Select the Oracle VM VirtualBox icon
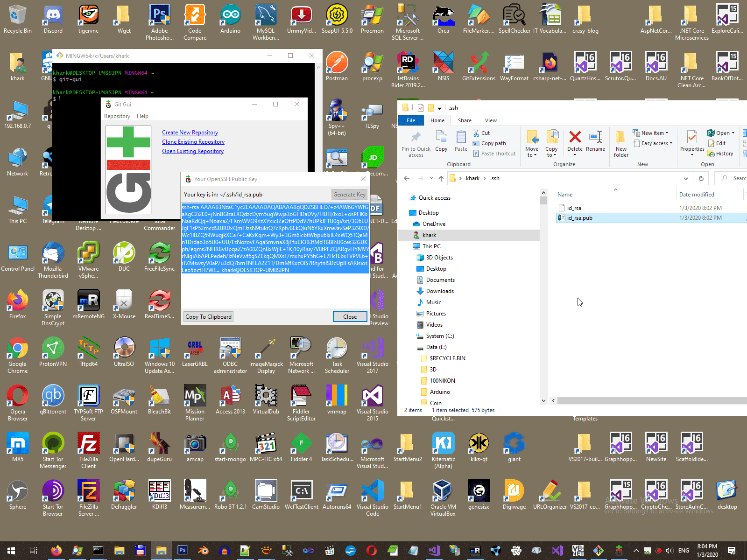Screen dimensions: 747x560 [x=443, y=498]
